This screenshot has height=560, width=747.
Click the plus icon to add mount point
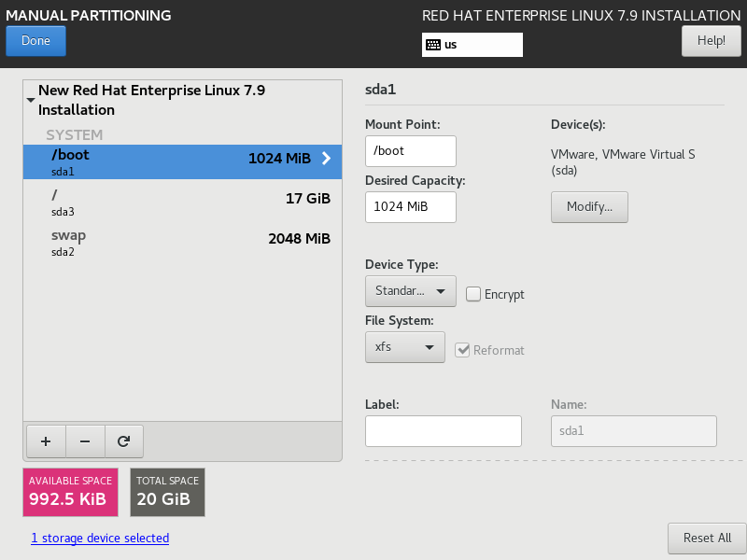(46, 441)
